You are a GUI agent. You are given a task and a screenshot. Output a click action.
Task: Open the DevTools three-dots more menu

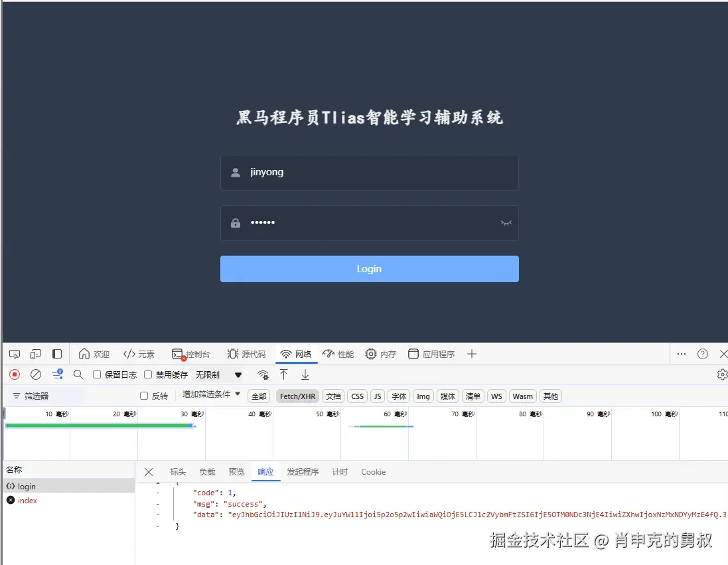[x=682, y=354]
